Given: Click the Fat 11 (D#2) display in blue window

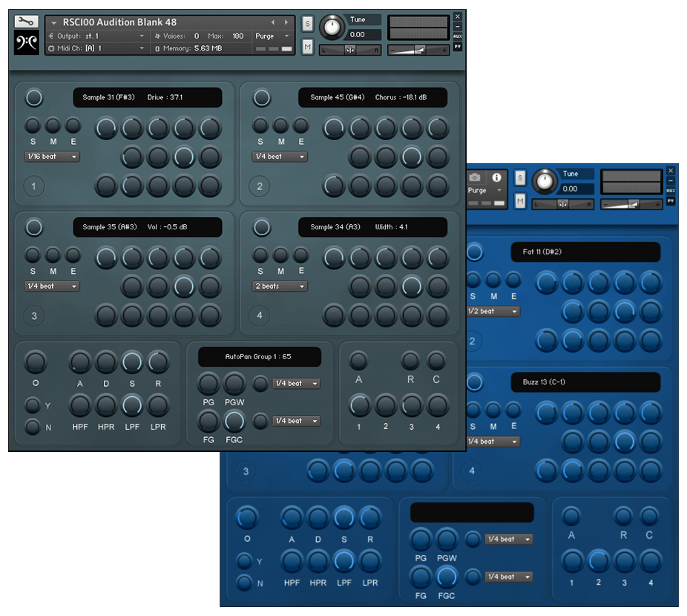Looking at the screenshot, I should point(585,252).
